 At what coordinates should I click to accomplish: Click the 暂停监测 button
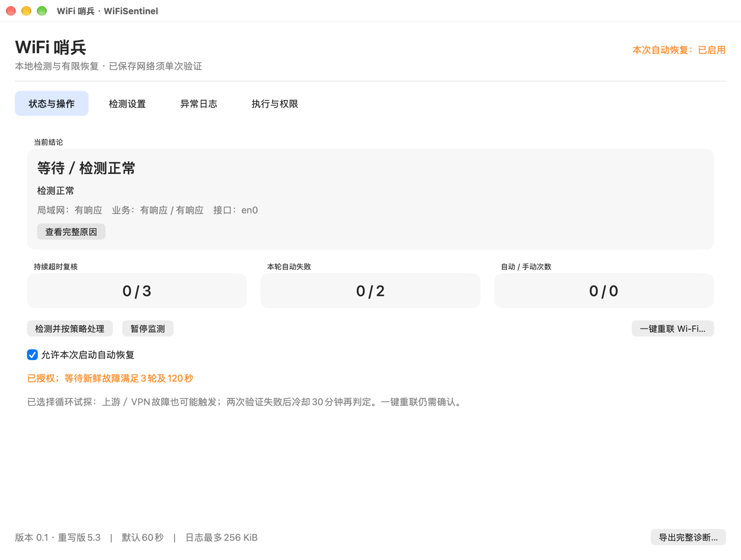point(148,329)
